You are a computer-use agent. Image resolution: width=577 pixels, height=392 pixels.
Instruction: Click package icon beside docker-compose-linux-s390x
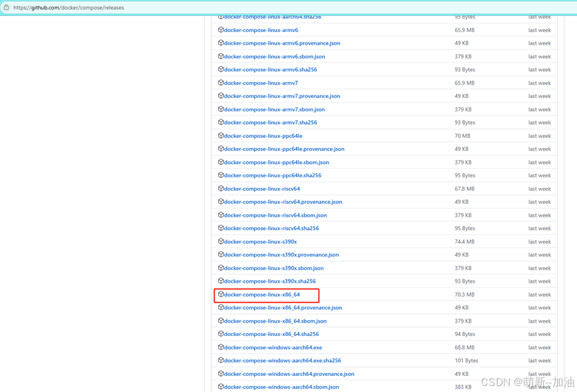[x=221, y=241]
